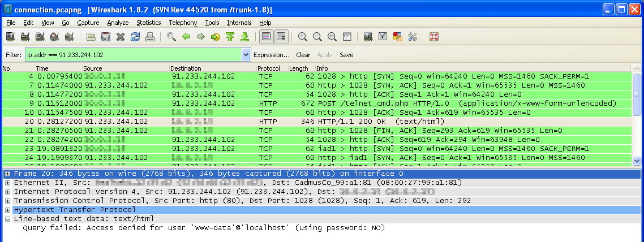The width and height of the screenshot is (644, 242).
Task: Expand the Ethernet II section
Action: click(x=7, y=183)
